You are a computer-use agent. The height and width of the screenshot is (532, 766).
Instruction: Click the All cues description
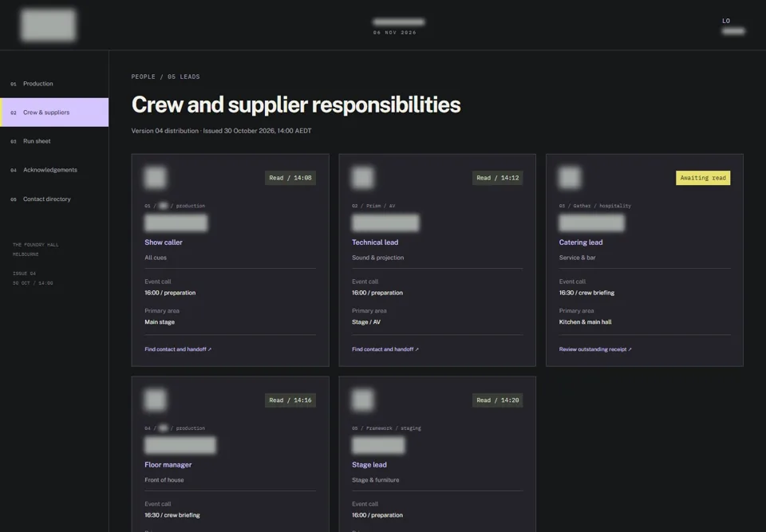pos(156,258)
